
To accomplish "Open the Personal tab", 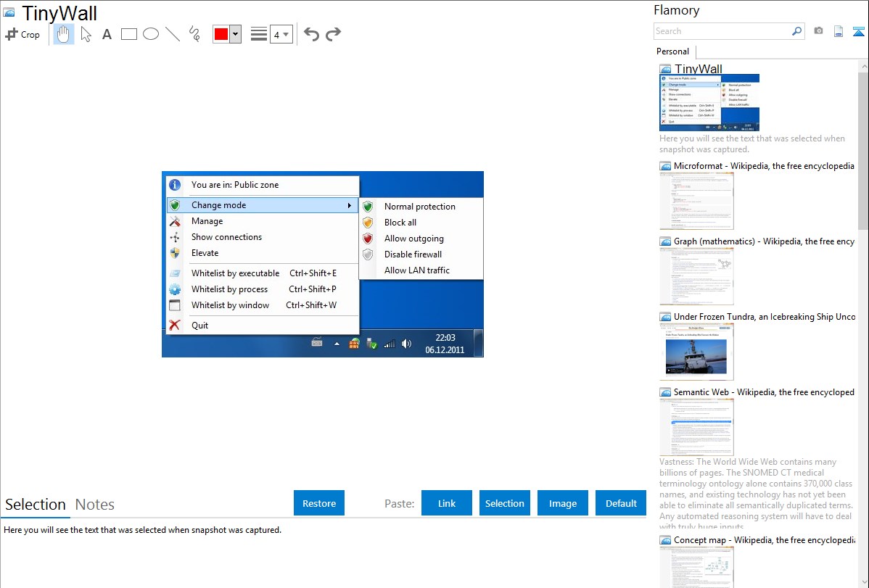I will coord(672,51).
